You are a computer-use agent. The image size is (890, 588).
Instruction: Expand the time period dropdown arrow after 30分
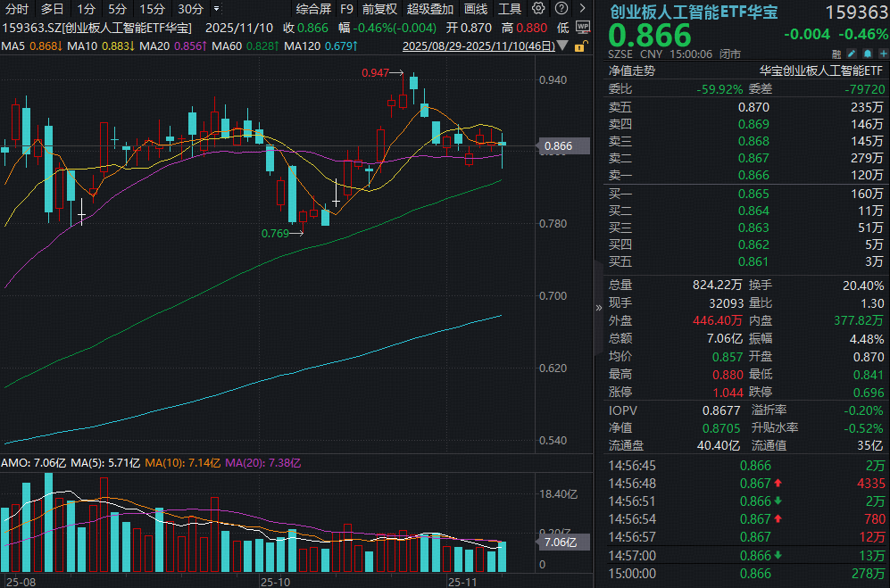click(216, 9)
